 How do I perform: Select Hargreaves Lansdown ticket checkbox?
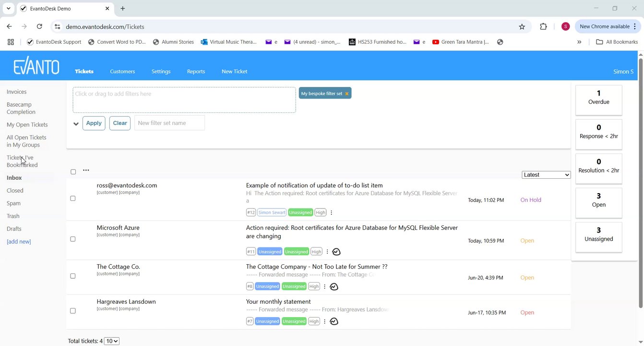[x=73, y=311]
